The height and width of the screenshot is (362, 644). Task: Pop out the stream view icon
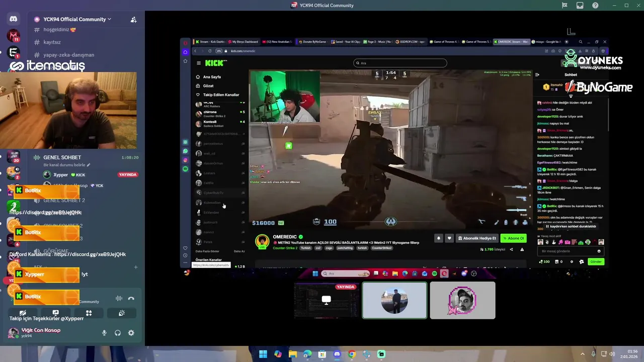pyautogui.click(x=571, y=32)
